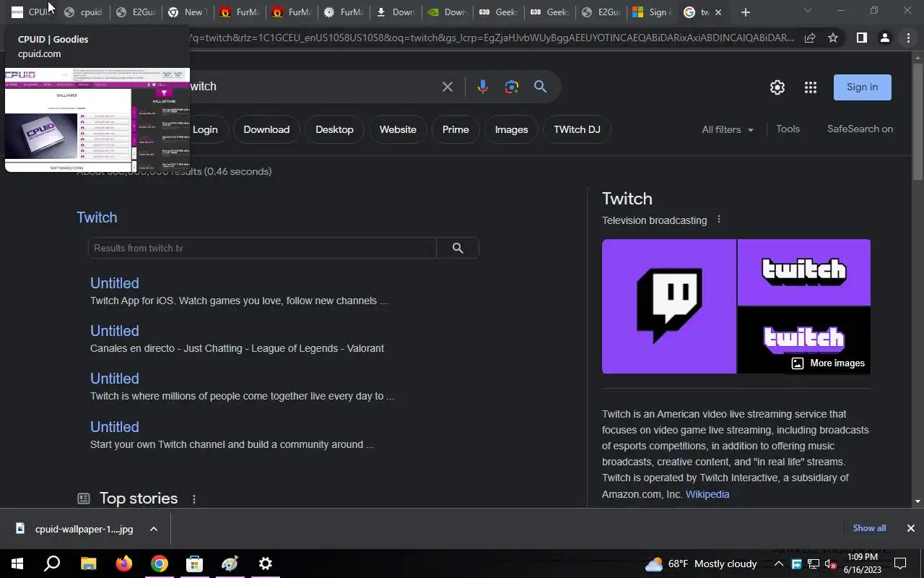
Task: Expand the All filters dropdown
Action: [x=728, y=129]
